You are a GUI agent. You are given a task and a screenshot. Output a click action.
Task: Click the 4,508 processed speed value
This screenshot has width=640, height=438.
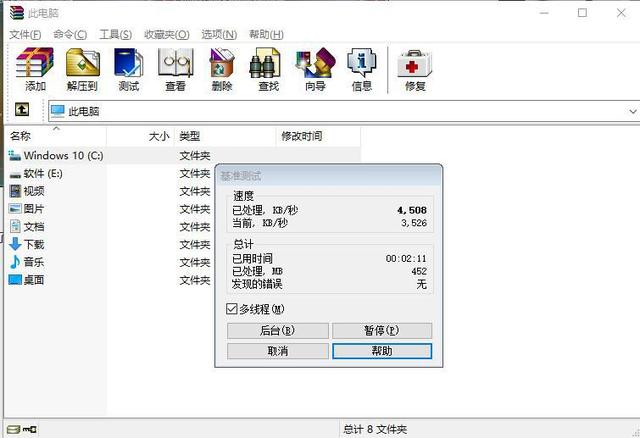pyautogui.click(x=412, y=210)
